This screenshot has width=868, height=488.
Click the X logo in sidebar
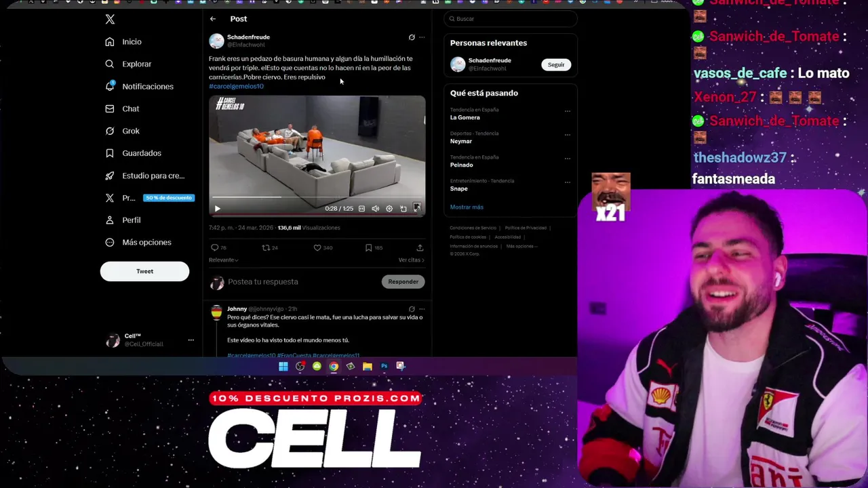point(110,19)
